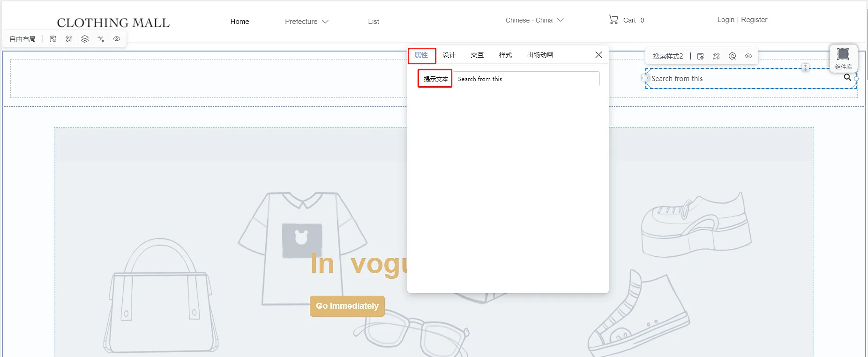Open the Chinese - China language dropdown
Viewport: 868px width, 357px height.
[534, 20]
